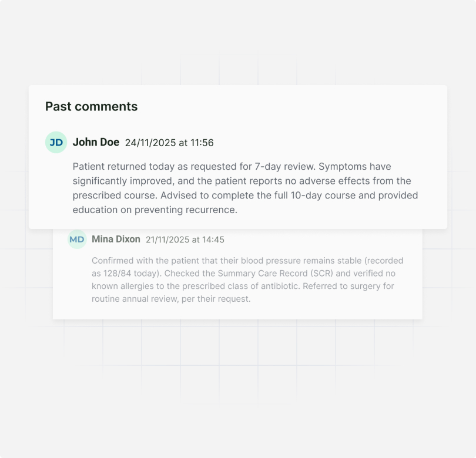Click the Past comments heading
The width and height of the screenshot is (476, 458).
tap(91, 106)
